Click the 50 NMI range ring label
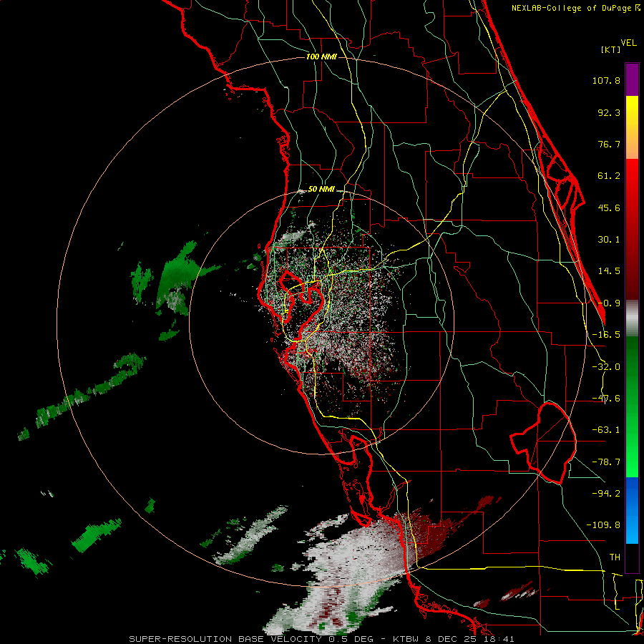This screenshot has width=644, height=644. (321, 190)
